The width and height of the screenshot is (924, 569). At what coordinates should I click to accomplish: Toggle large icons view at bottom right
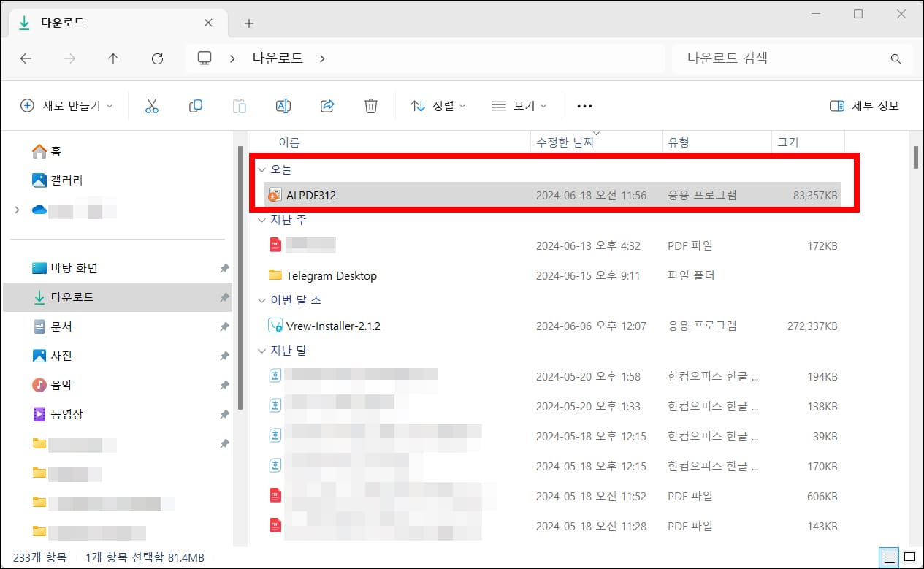[910, 557]
